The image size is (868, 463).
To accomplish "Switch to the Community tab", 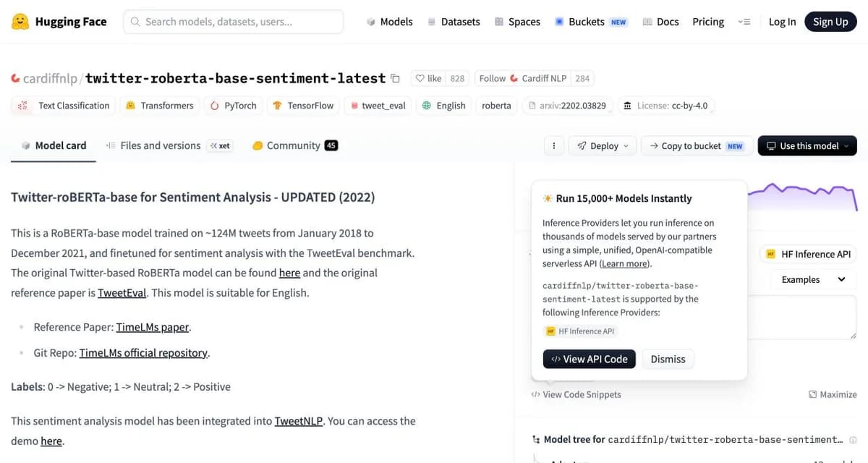I will tap(294, 145).
